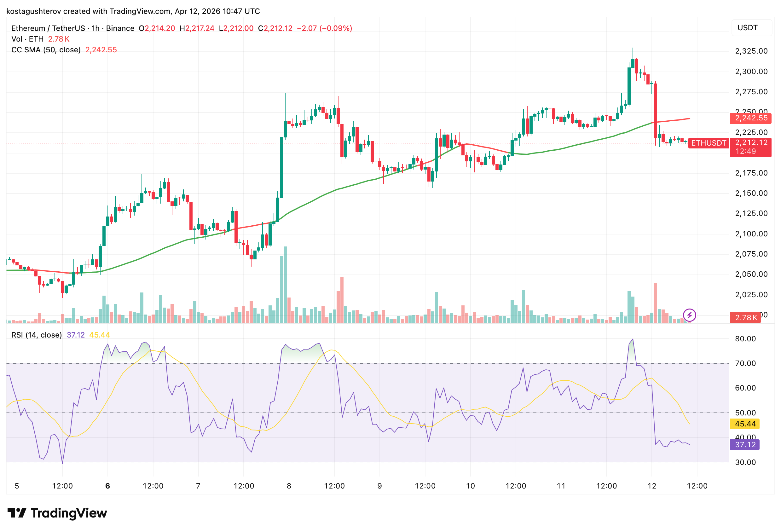Click the TradingView logo
Viewport: 781px width, 532px height.
click(x=57, y=513)
